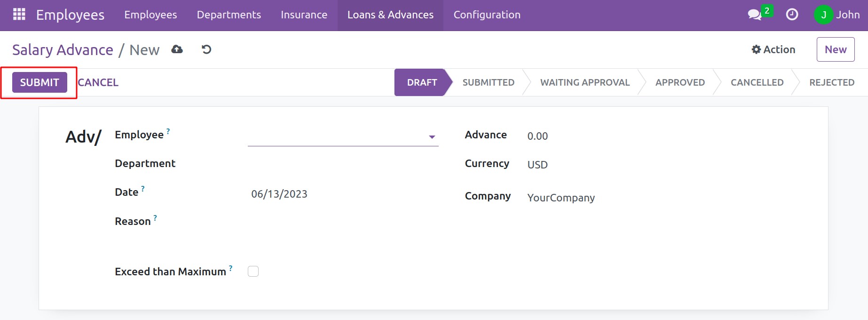Select the APPROVED stage in the status bar
This screenshot has width=868, height=320.
click(x=680, y=82)
